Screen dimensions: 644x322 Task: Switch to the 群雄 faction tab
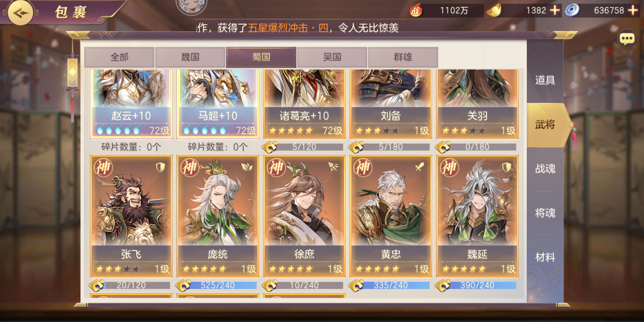pyautogui.click(x=403, y=57)
